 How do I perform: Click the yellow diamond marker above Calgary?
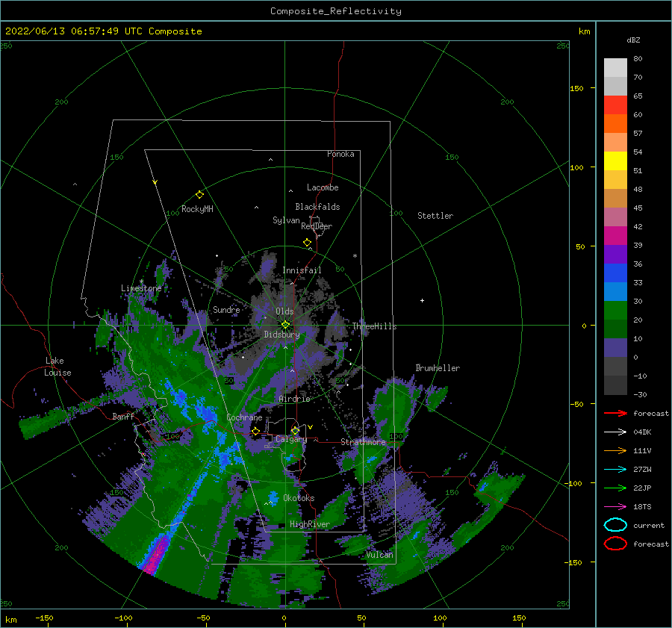tap(295, 430)
